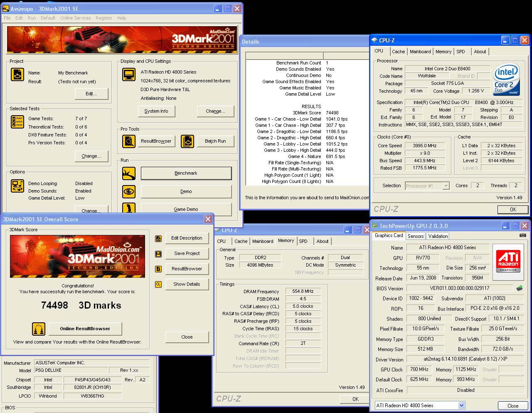This screenshot has height=413, width=532.
Task: Click the ResultBrowser icon in Overall Score dialog
Action: (x=158, y=269)
